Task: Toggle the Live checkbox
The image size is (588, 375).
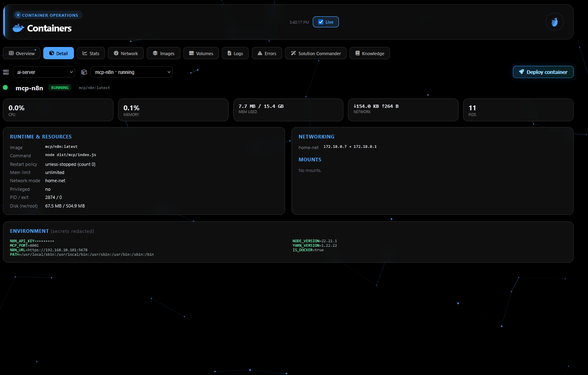Action: (x=321, y=22)
